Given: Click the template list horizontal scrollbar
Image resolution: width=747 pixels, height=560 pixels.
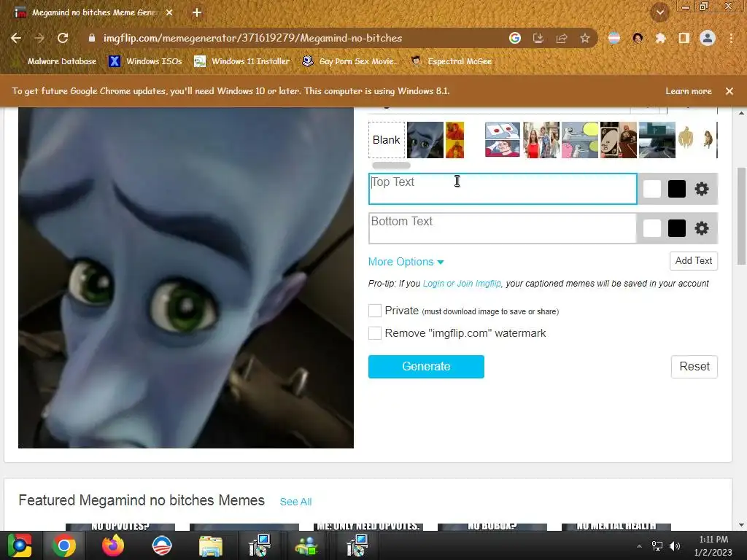Looking at the screenshot, I should pos(391,166).
